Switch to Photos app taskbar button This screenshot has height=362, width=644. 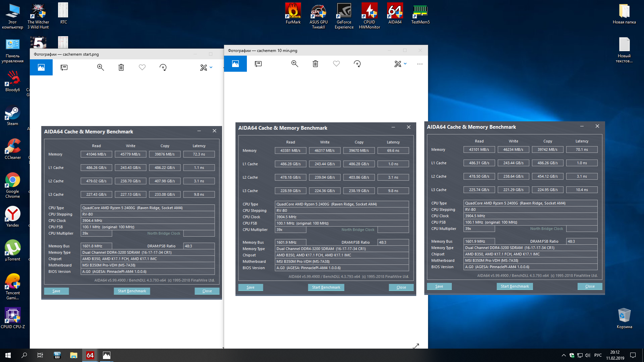[106, 355]
